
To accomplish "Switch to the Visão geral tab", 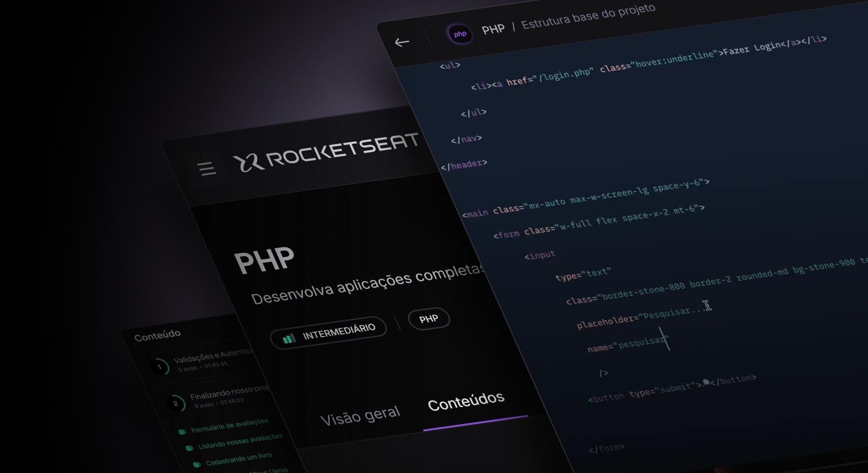I will coord(360,415).
